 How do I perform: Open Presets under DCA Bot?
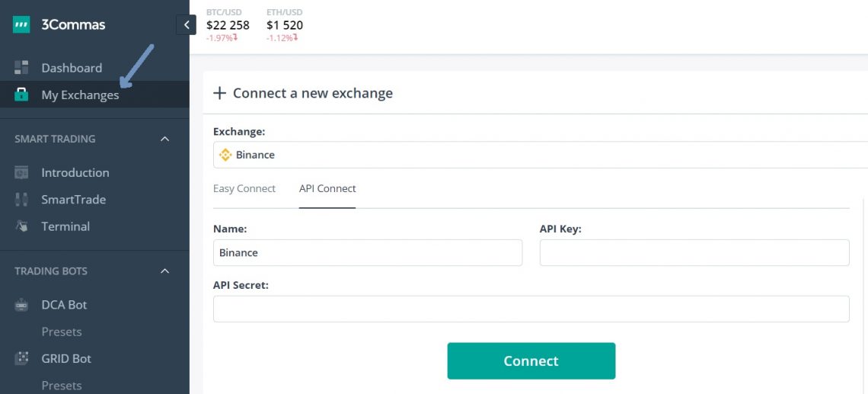click(x=62, y=332)
